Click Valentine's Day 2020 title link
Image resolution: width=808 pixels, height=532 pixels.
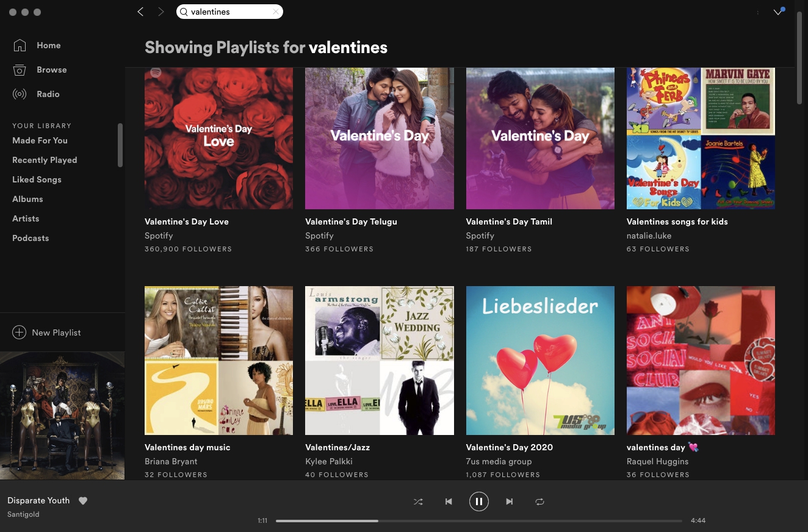(510, 447)
